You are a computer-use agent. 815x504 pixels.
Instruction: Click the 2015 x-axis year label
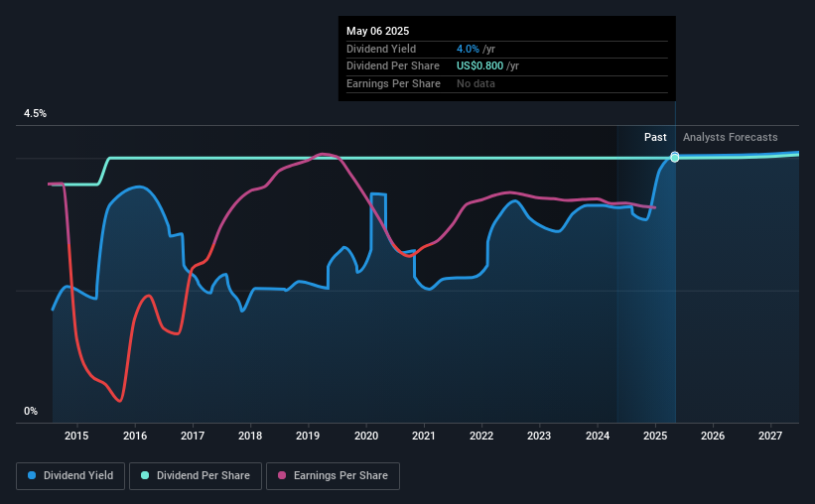tap(76, 436)
